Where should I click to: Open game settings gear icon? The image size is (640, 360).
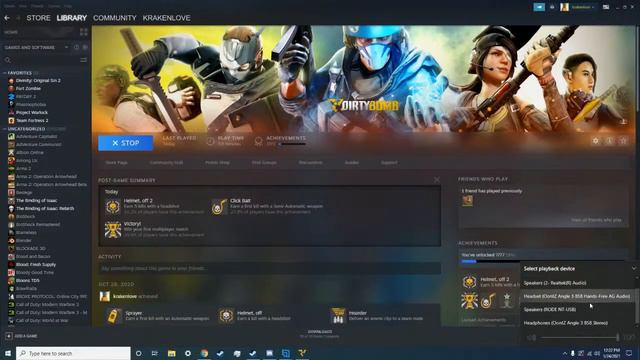[x=596, y=141]
